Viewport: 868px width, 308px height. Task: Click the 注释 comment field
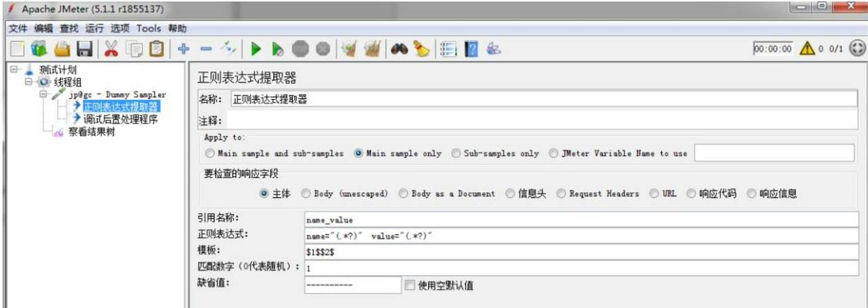543,120
